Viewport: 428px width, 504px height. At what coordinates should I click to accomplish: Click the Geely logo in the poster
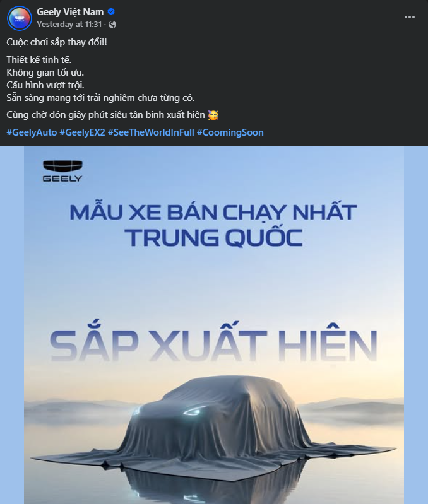click(x=62, y=171)
